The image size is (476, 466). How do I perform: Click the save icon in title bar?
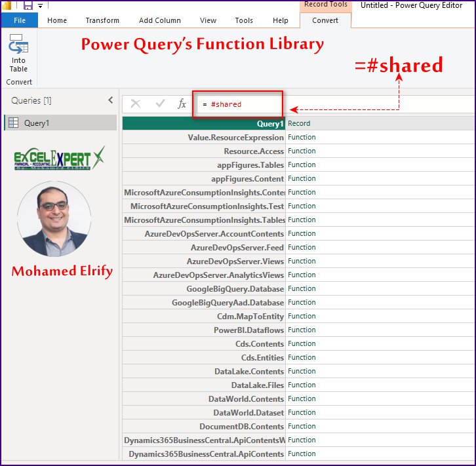click(x=28, y=5)
